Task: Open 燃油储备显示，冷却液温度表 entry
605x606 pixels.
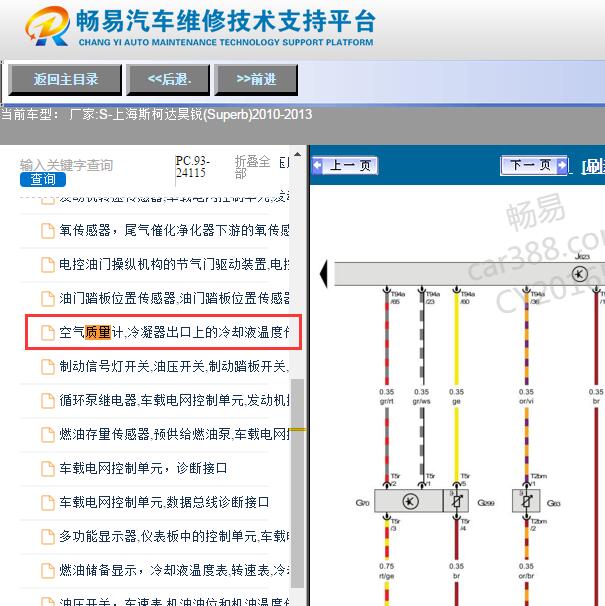Action: point(174,570)
